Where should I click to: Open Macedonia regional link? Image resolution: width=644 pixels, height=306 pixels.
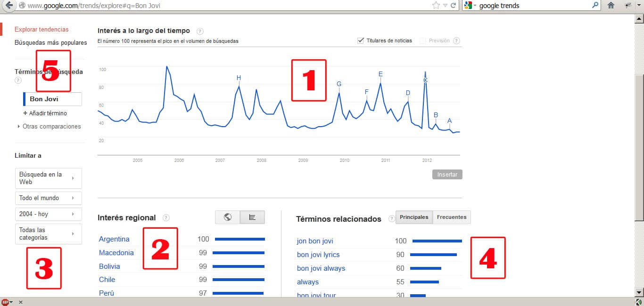(116, 253)
